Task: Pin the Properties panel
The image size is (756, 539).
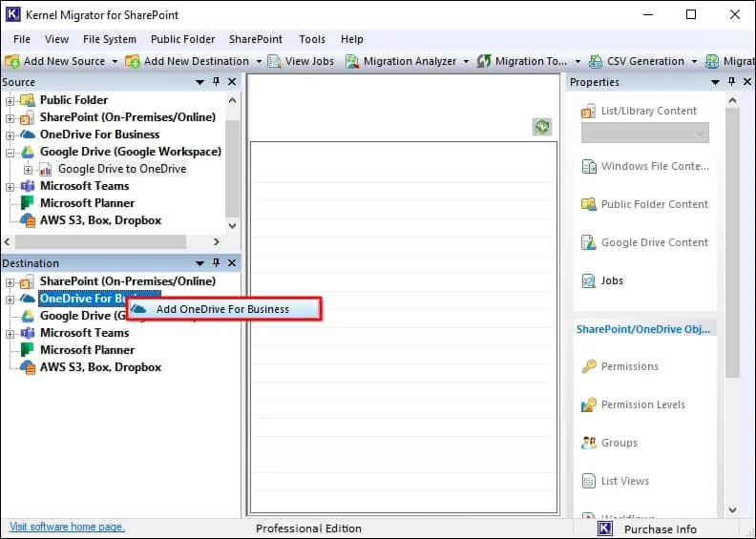Action: coord(731,82)
